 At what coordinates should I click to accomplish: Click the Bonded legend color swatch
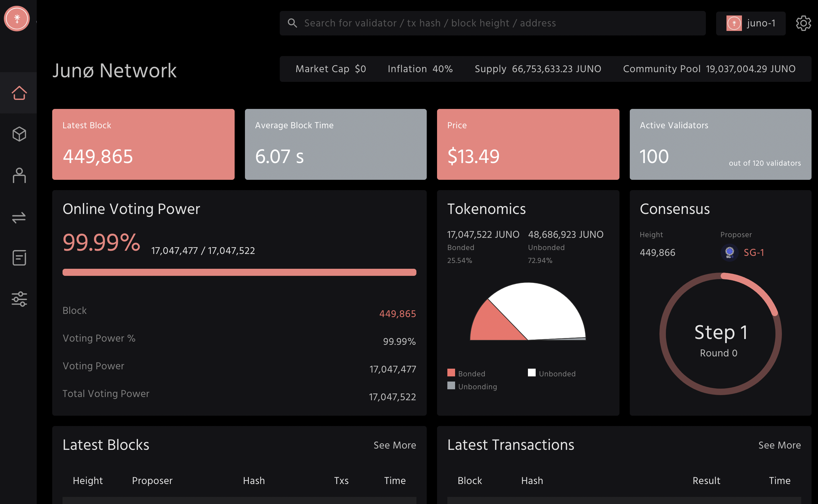(451, 373)
